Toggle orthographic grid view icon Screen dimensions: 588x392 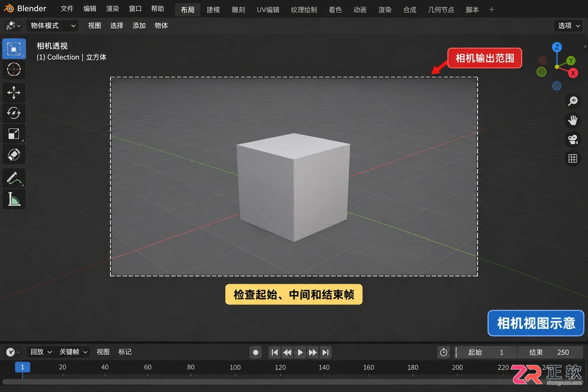click(x=573, y=158)
